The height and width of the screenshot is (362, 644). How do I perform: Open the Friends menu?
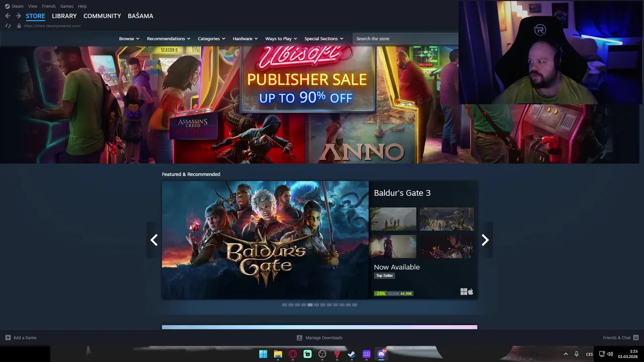click(49, 6)
